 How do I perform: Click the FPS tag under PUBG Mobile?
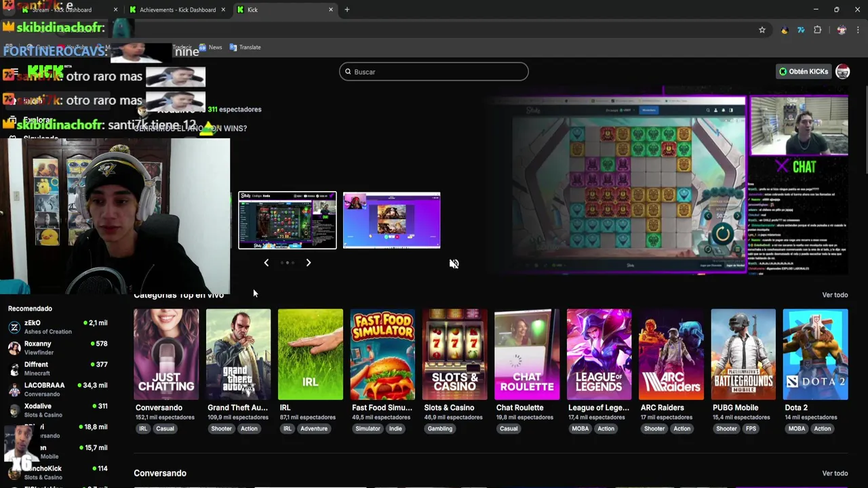click(x=751, y=428)
